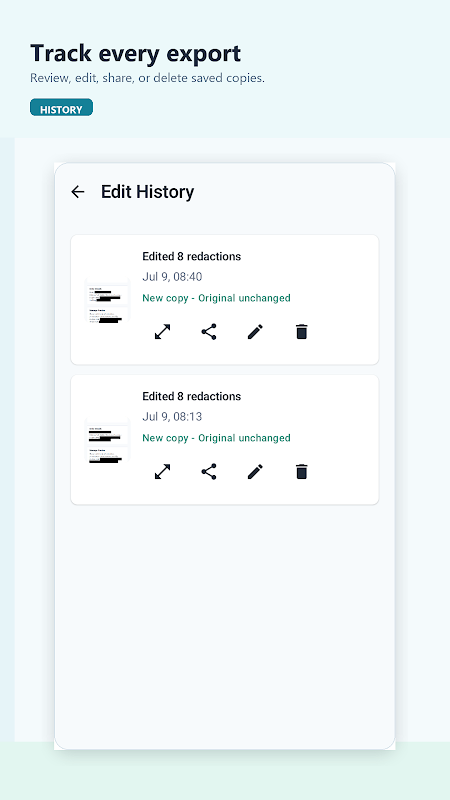
Task: Click 'New copy - Original unchanged' on second card
Action: (216, 438)
